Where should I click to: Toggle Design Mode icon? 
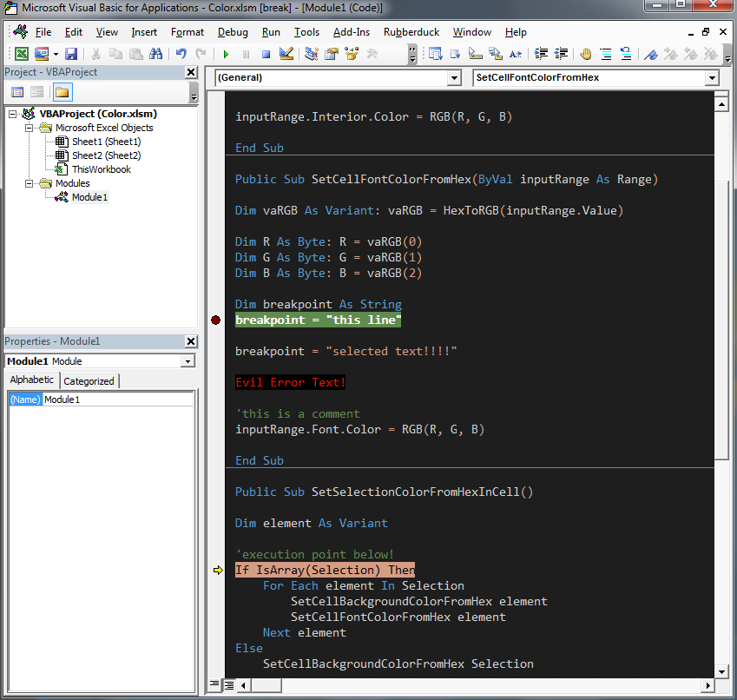[x=286, y=54]
